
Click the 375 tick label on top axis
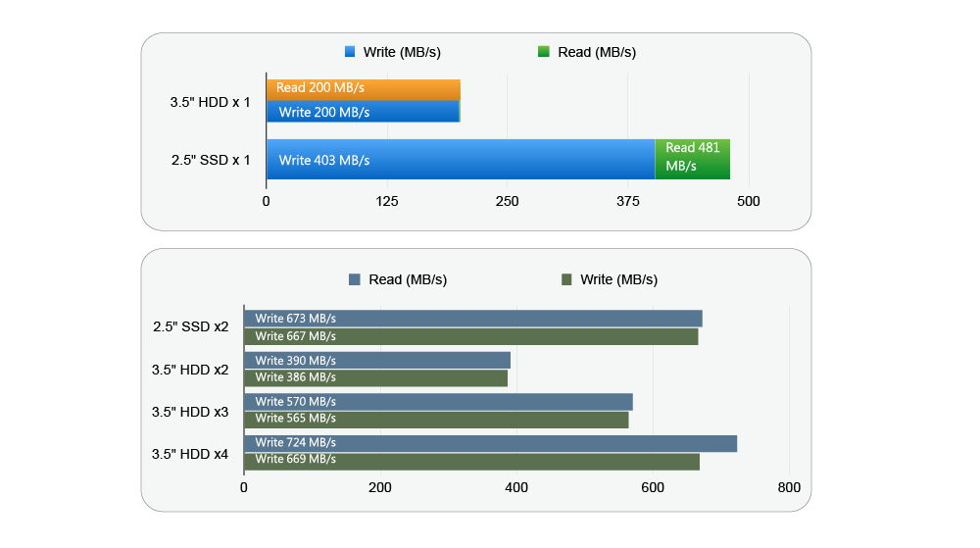[x=628, y=201]
